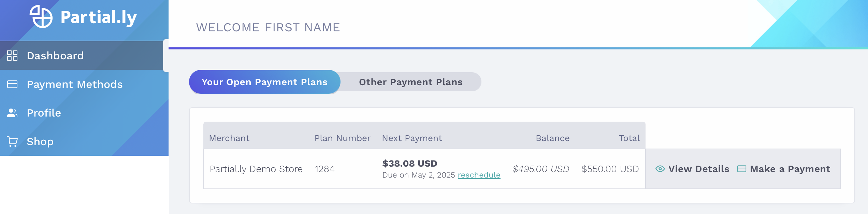Switch to the Other Payment Plans tab
The width and height of the screenshot is (868, 214).
point(410,82)
